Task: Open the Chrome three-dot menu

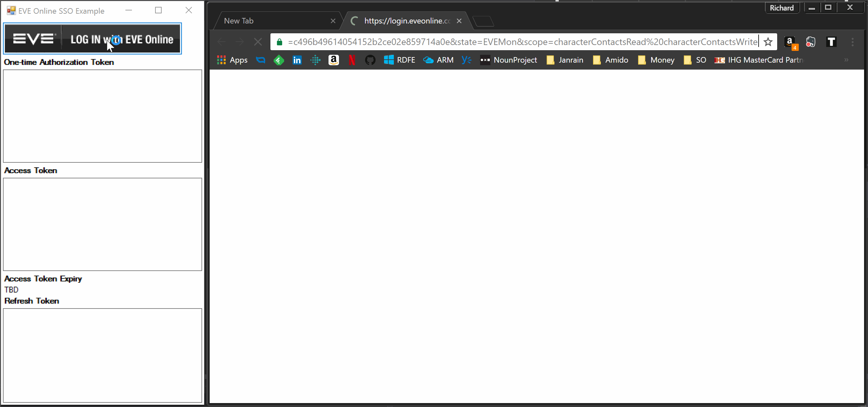Action: click(853, 42)
